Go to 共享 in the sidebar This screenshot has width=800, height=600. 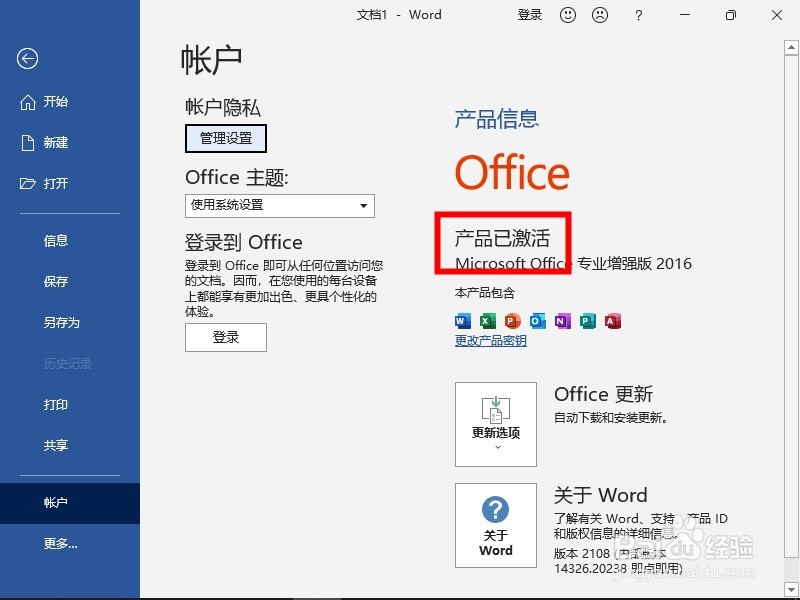[70, 445]
